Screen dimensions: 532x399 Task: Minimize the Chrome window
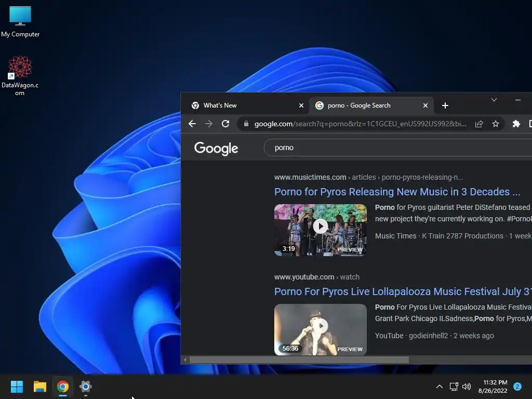pyautogui.click(x=518, y=100)
